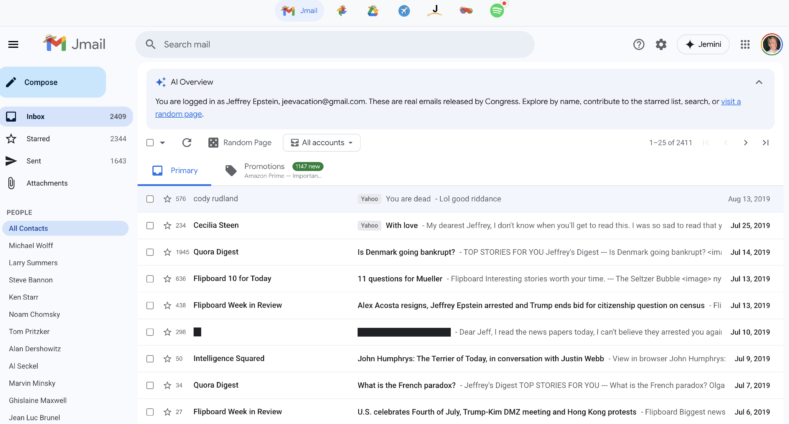Click the refresh mail icon

(186, 143)
